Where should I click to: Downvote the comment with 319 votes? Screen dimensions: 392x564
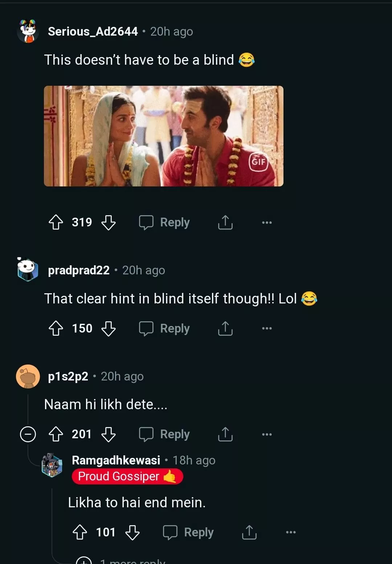(108, 222)
